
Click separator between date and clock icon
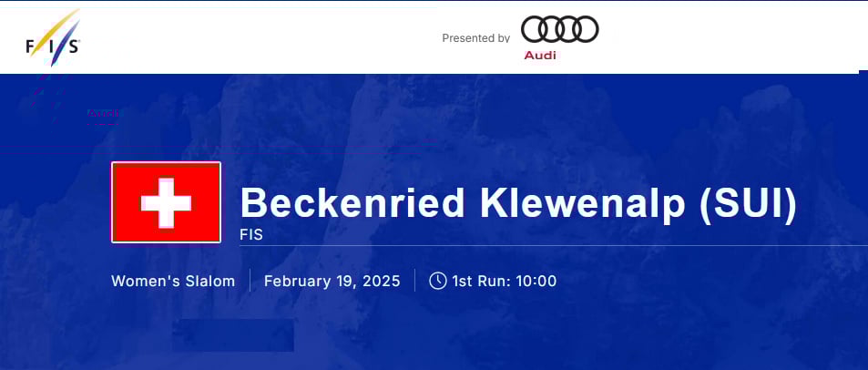click(414, 280)
